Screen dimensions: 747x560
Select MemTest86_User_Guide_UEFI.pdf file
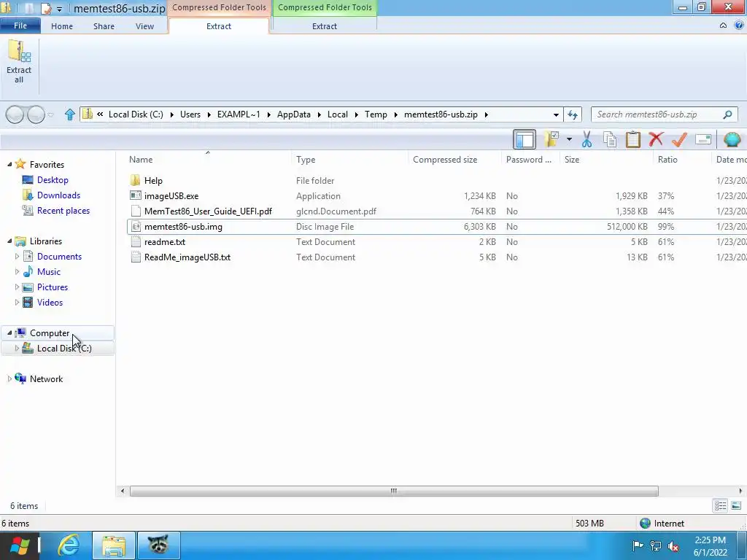208,211
